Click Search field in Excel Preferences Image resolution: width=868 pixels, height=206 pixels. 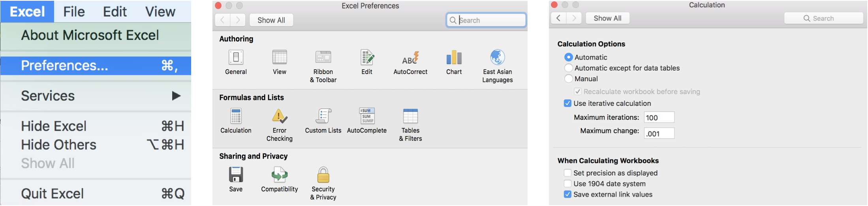pos(486,20)
